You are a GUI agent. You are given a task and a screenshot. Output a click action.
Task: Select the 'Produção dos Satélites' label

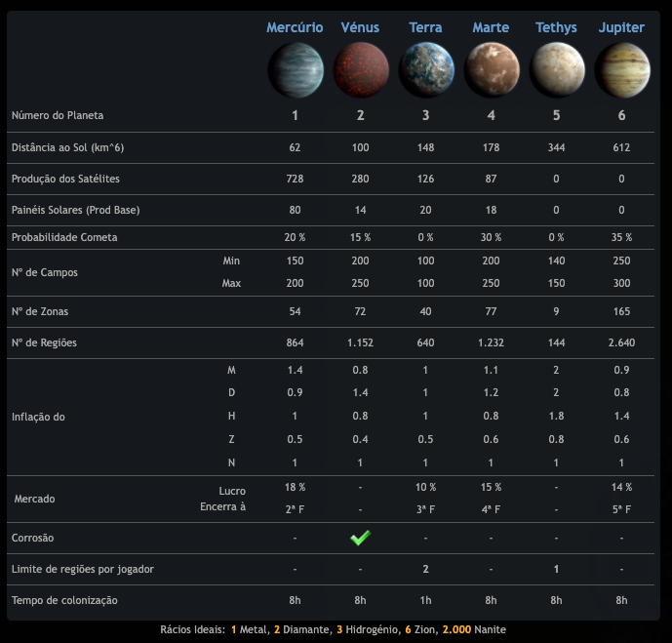(65, 179)
